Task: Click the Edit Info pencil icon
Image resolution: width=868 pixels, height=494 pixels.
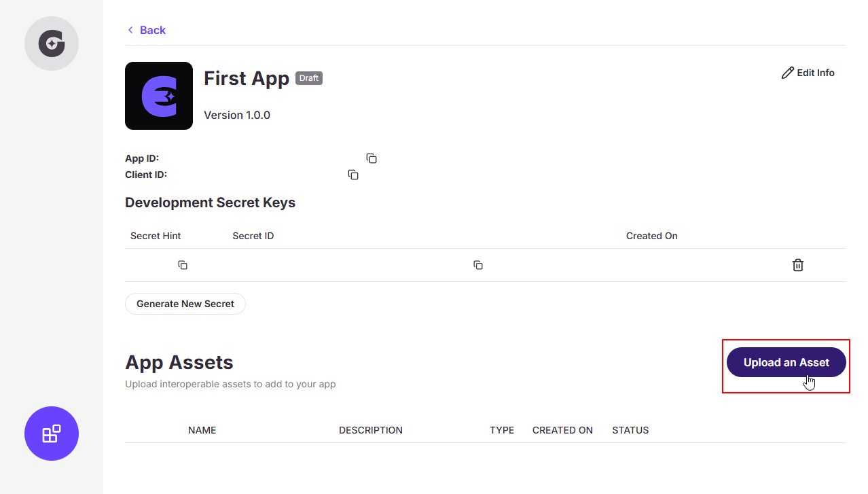Action: coord(788,72)
